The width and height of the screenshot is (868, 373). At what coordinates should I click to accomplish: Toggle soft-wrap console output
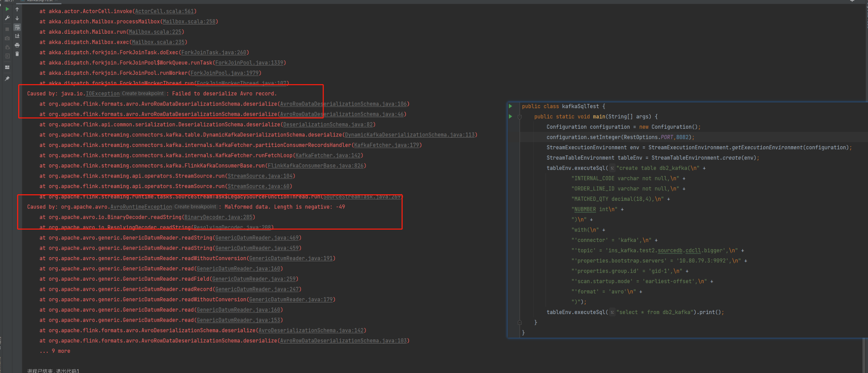click(17, 27)
